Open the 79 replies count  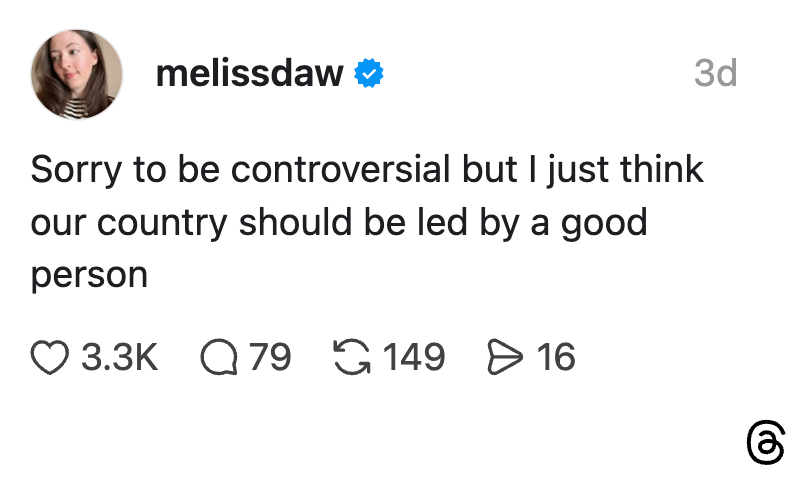pos(270,357)
